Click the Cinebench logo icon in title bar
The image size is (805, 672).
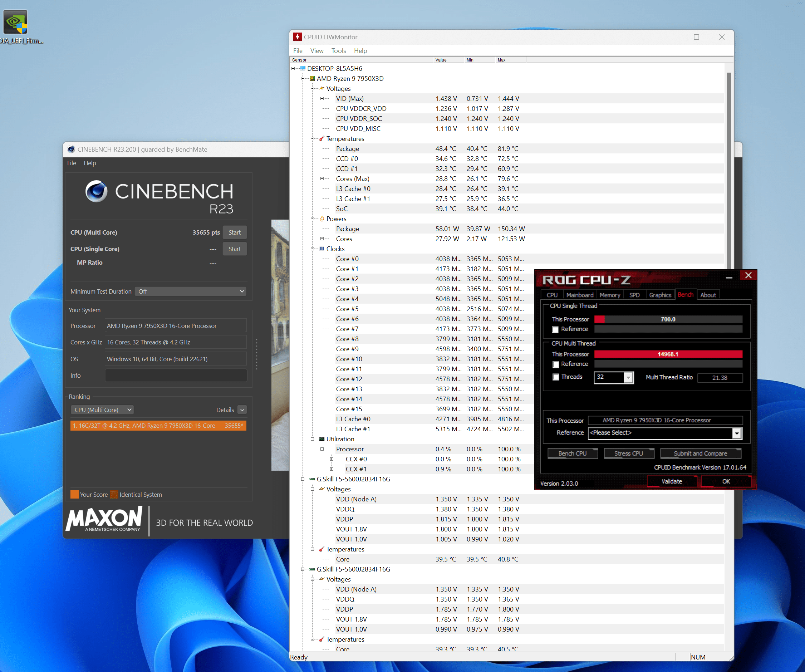[x=71, y=149]
